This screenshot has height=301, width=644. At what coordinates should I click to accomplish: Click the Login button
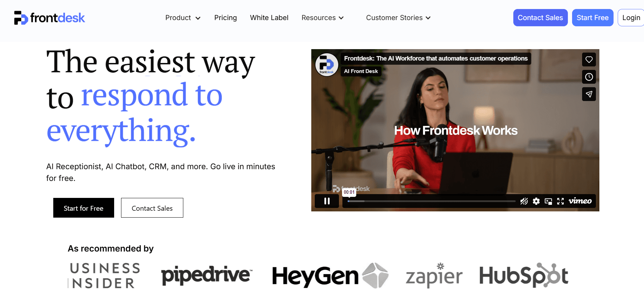point(631,18)
